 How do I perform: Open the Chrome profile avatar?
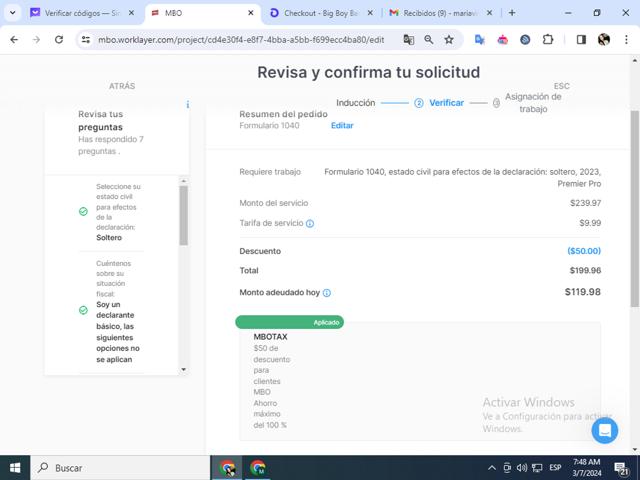(x=604, y=40)
